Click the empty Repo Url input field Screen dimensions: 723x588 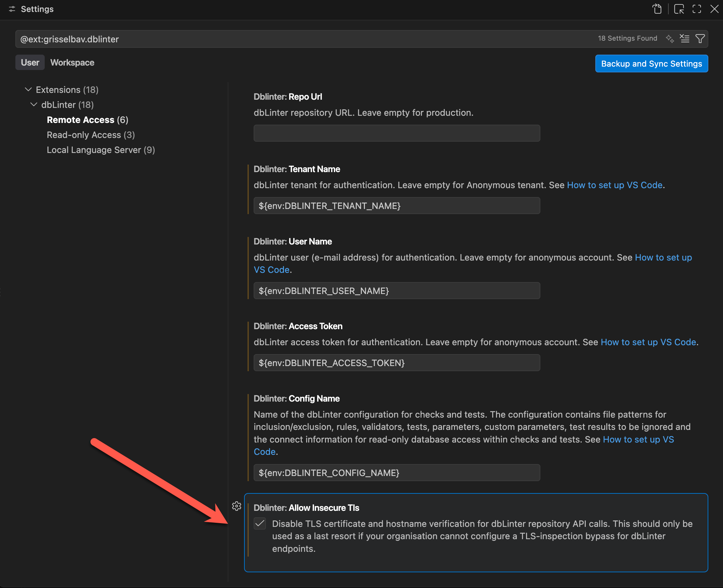click(397, 133)
